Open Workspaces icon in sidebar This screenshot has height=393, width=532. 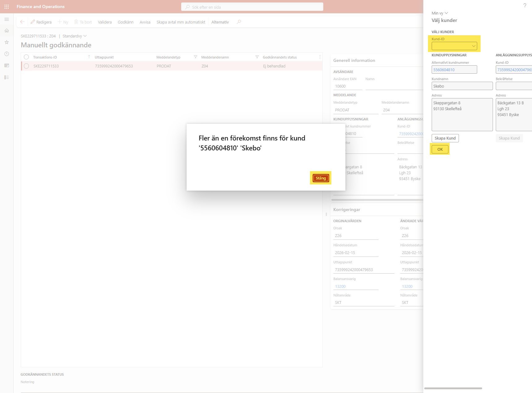pos(7,66)
